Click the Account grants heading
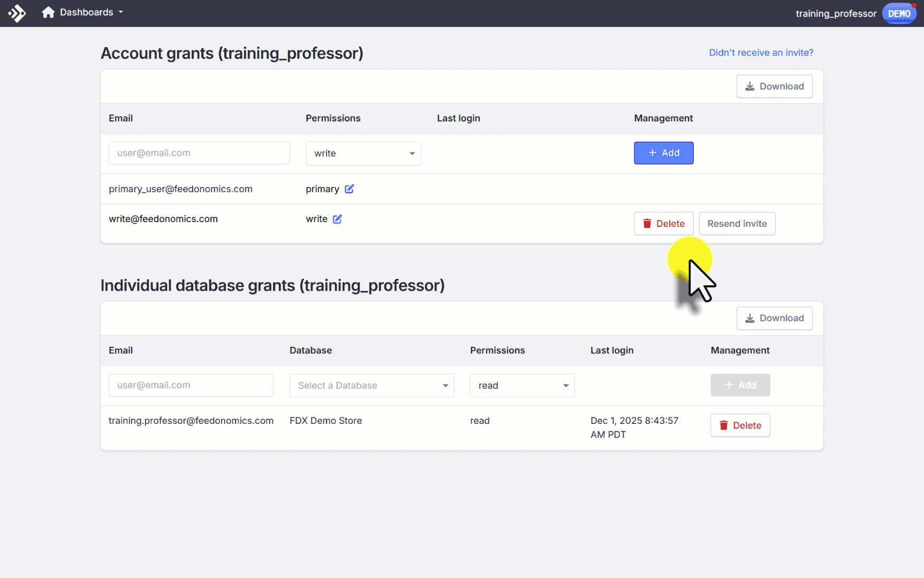The width and height of the screenshot is (924, 578). (x=232, y=54)
